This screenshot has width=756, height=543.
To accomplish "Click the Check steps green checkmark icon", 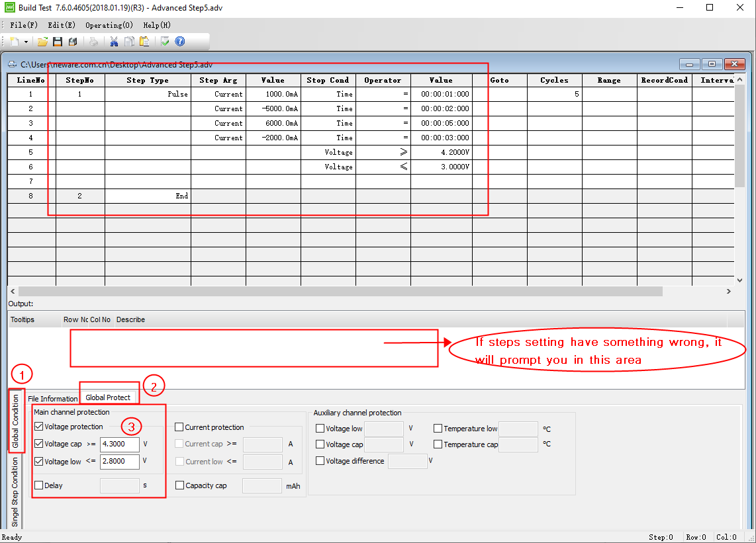I will [165, 42].
